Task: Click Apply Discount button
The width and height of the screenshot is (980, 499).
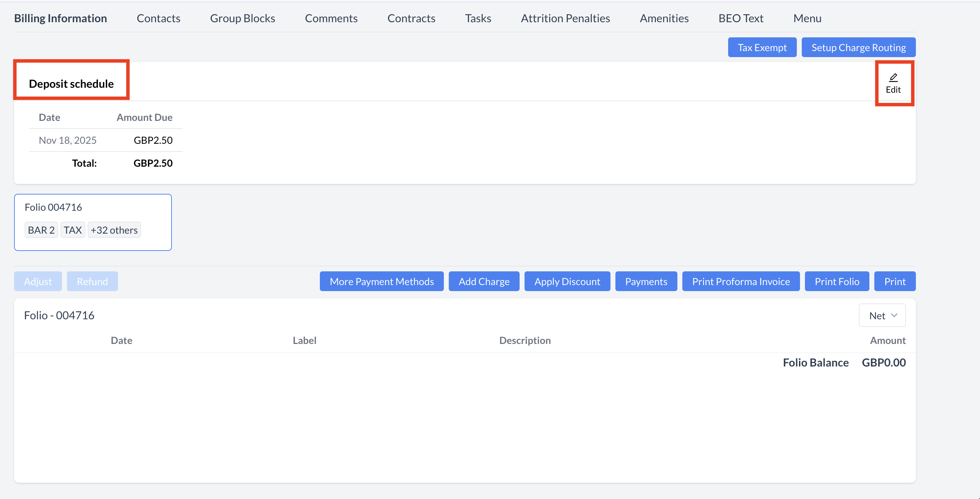Action: (x=567, y=282)
